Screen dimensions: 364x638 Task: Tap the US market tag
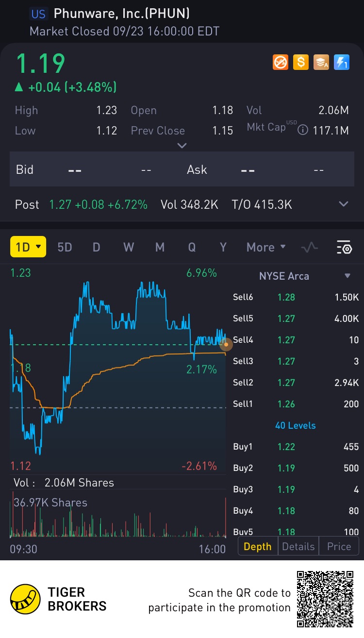[38, 13]
